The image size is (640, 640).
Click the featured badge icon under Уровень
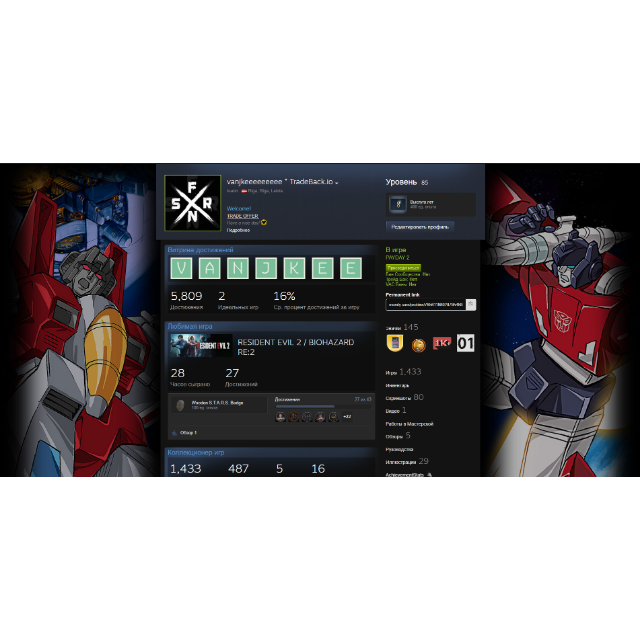coord(398,204)
